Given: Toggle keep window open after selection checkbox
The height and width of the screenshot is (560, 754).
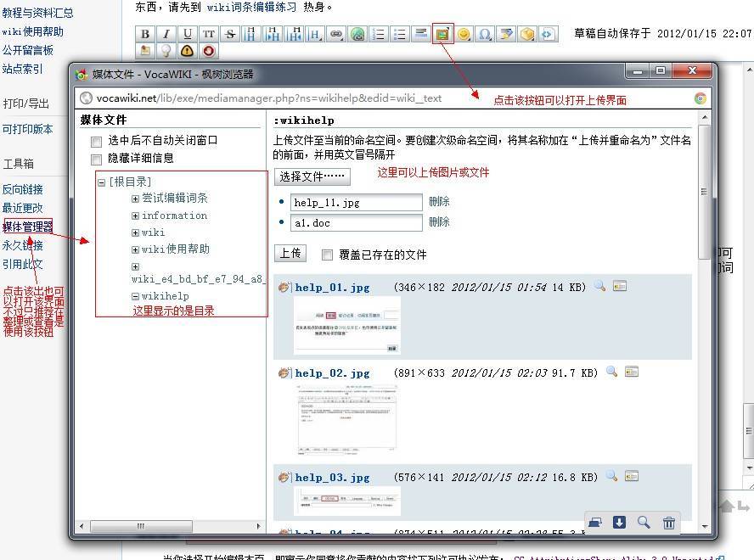Looking at the screenshot, I should (x=96, y=142).
